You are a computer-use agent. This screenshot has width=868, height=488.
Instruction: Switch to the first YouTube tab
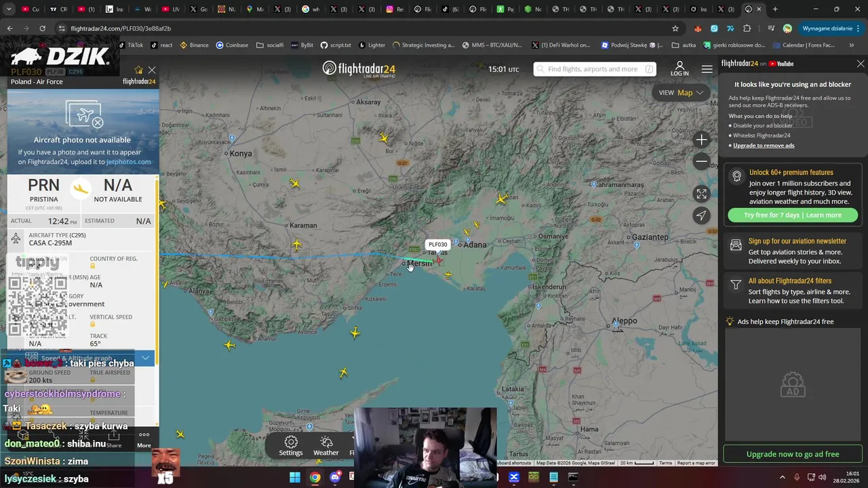(x=30, y=9)
